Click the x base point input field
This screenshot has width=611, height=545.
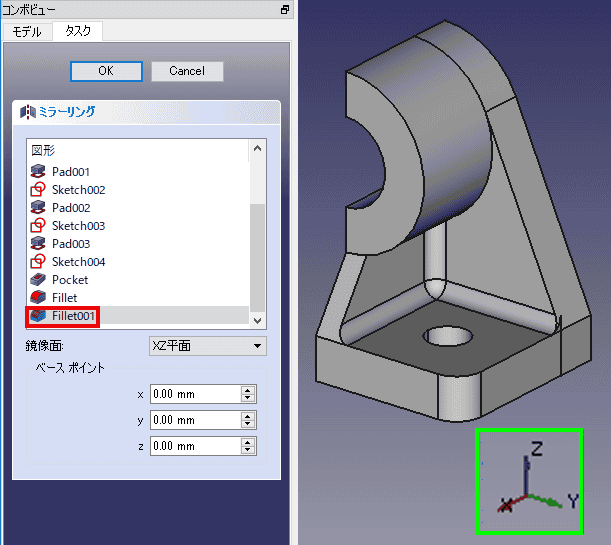(196, 394)
